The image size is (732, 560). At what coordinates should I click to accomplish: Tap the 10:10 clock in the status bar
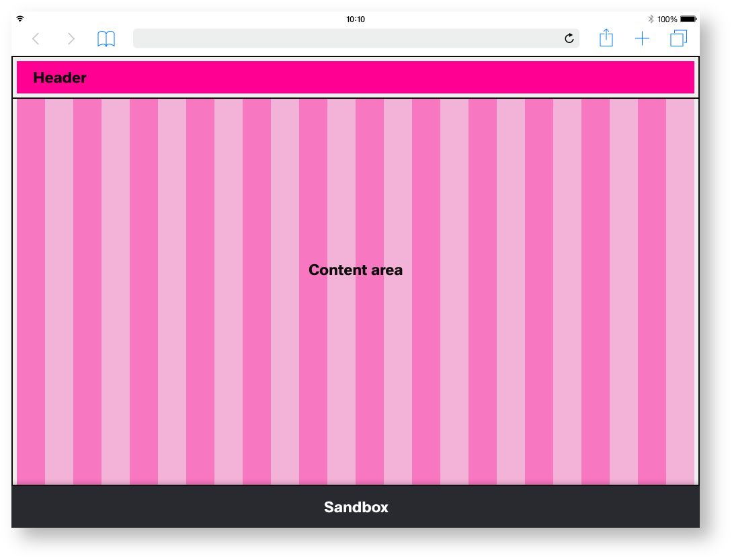click(x=356, y=19)
